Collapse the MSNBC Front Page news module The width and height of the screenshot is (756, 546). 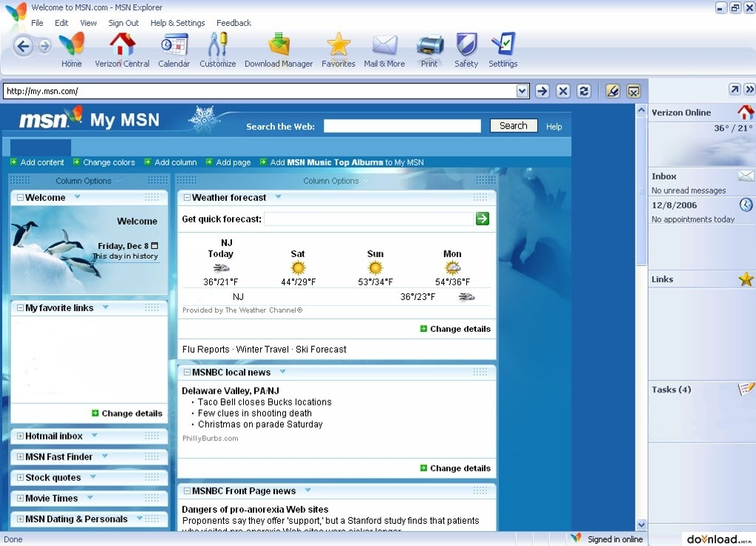pyautogui.click(x=187, y=491)
